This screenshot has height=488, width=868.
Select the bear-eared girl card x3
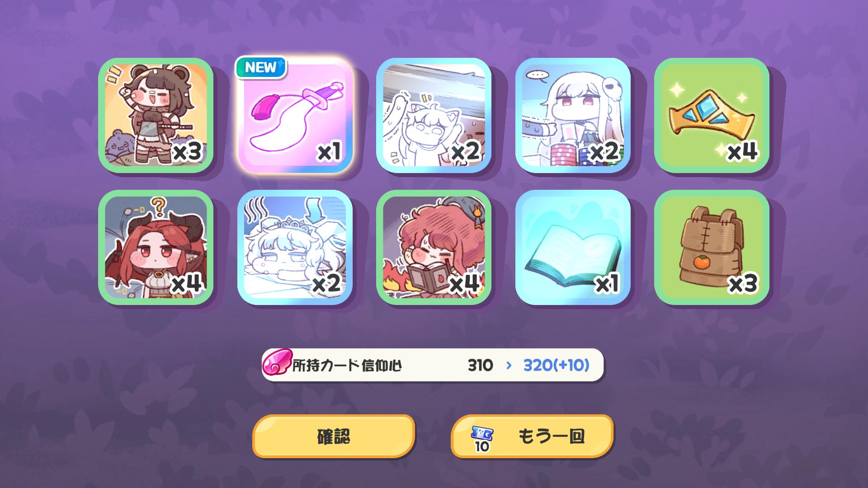[x=156, y=115]
